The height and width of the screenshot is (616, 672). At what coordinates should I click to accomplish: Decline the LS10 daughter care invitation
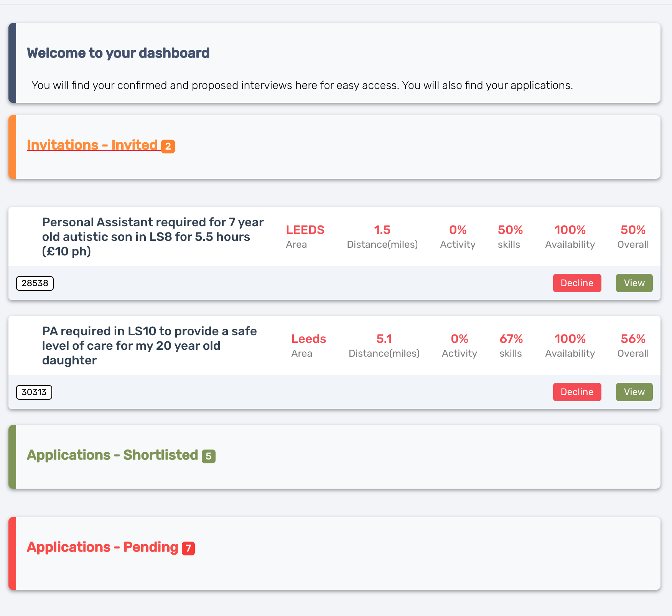click(x=577, y=392)
